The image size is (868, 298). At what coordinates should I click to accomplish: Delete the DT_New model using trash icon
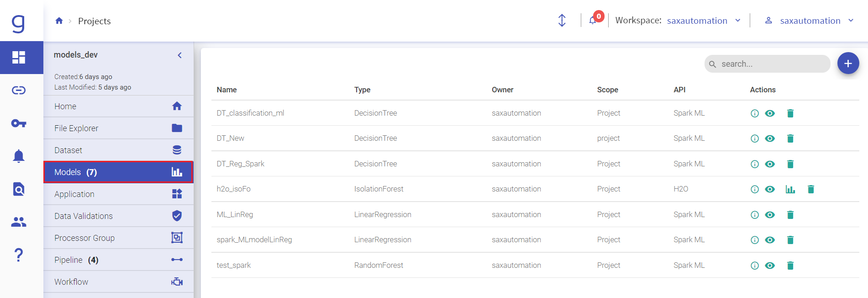(x=790, y=138)
